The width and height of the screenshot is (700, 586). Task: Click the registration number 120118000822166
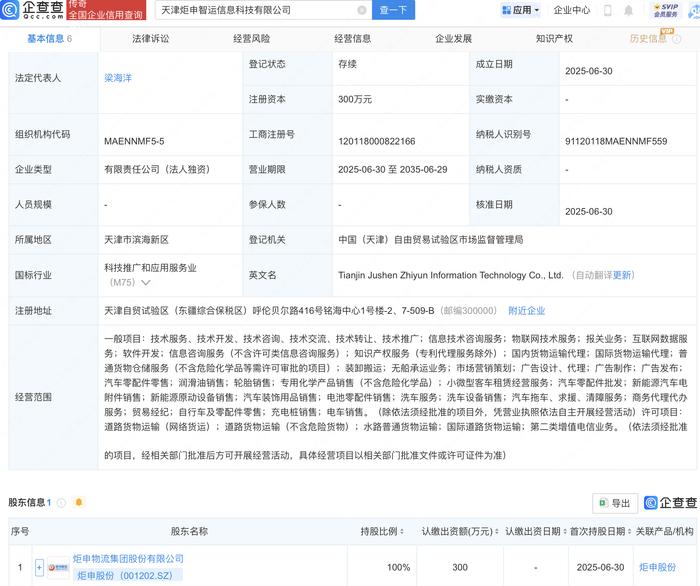(377, 141)
